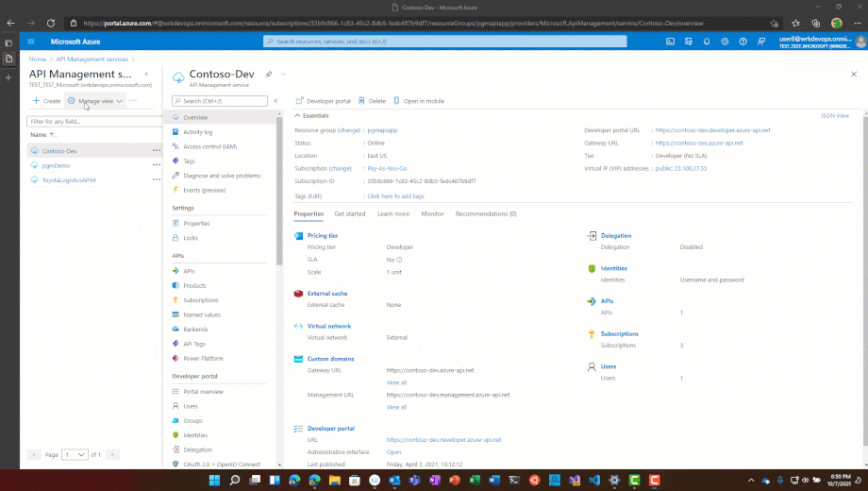
Task: Open Windows Start menu on taskbar
Action: click(214, 481)
